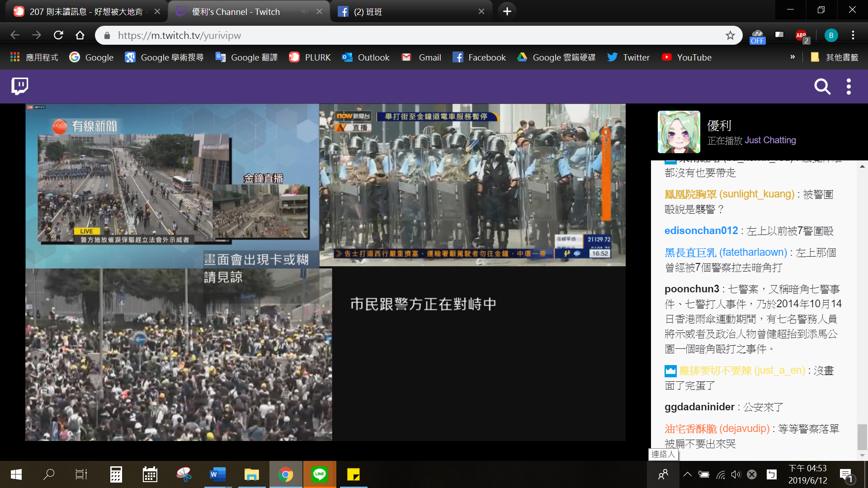Image resolution: width=868 pixels, height=488 pixels.
Task: Click the Twitch logo home icon
Action: tap(20, 86)
